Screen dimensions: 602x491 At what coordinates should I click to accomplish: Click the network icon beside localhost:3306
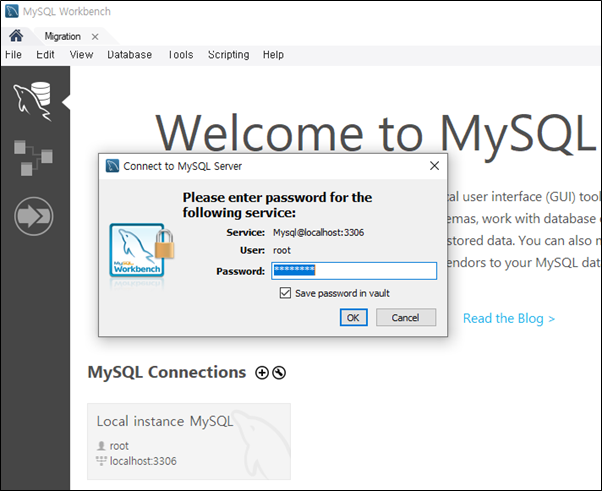click(101, 461)
